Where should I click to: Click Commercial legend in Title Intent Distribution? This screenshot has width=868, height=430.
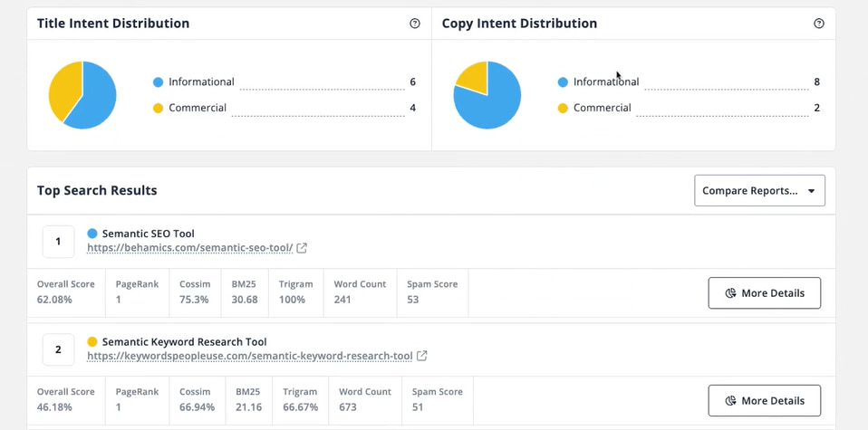(x=197, y=108)
